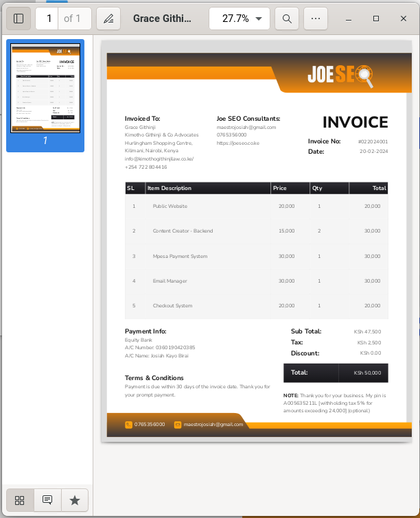The image size is (420, 518).
Task: Click price 15,000 in Content Creator row
Action: tap(286, 231)
